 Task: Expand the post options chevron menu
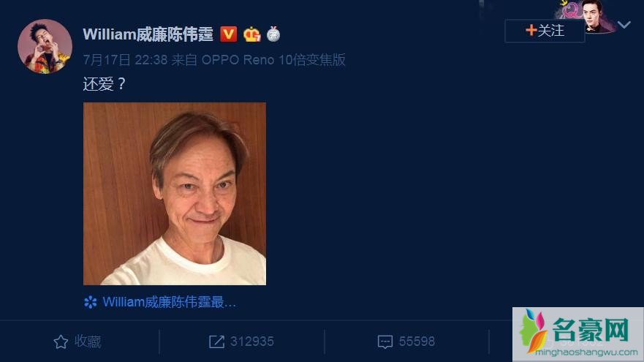pyautogui.click(x=624, y=25)
